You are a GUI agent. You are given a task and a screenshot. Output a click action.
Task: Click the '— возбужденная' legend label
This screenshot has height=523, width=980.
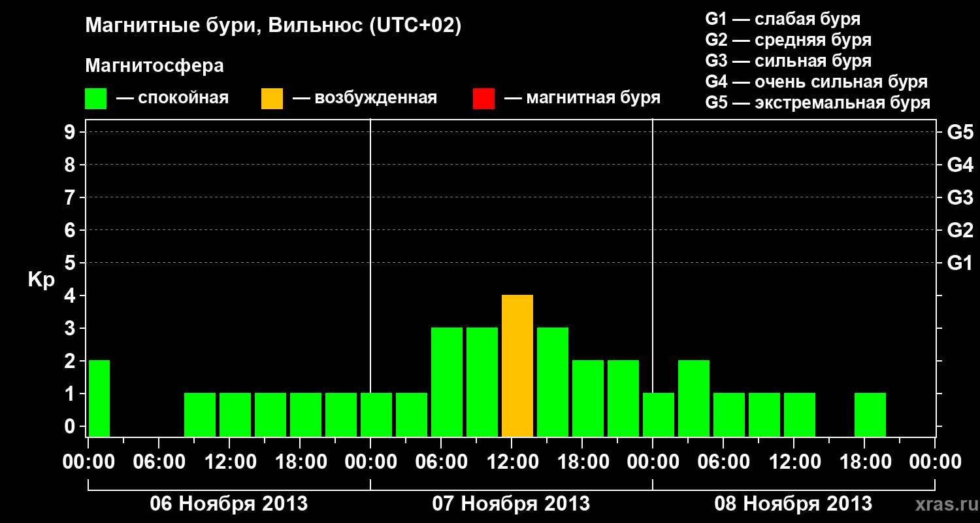365,98
